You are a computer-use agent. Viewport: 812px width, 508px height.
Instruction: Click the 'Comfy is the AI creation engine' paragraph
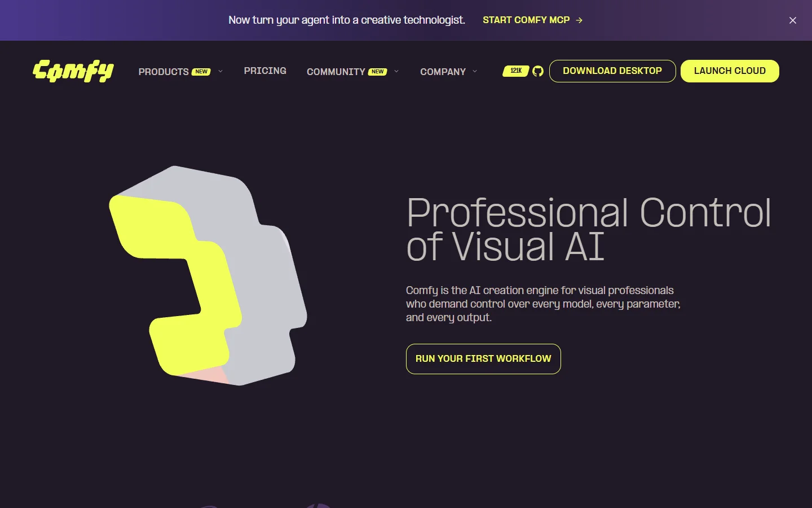tap(543, 304)
